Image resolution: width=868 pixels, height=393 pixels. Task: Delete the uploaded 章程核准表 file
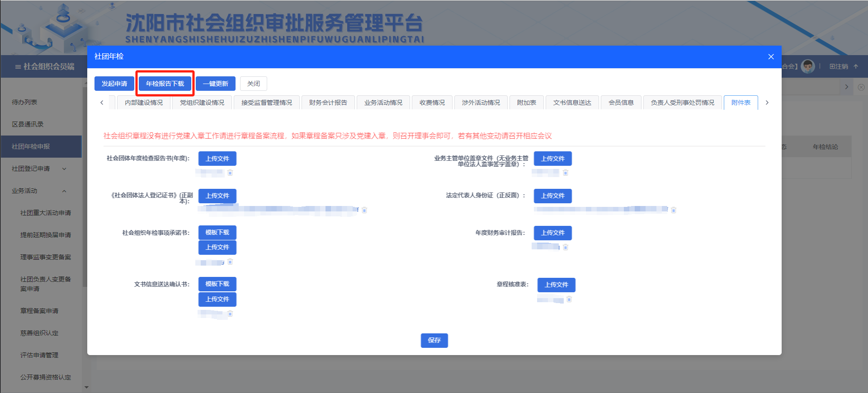[569, 299]
